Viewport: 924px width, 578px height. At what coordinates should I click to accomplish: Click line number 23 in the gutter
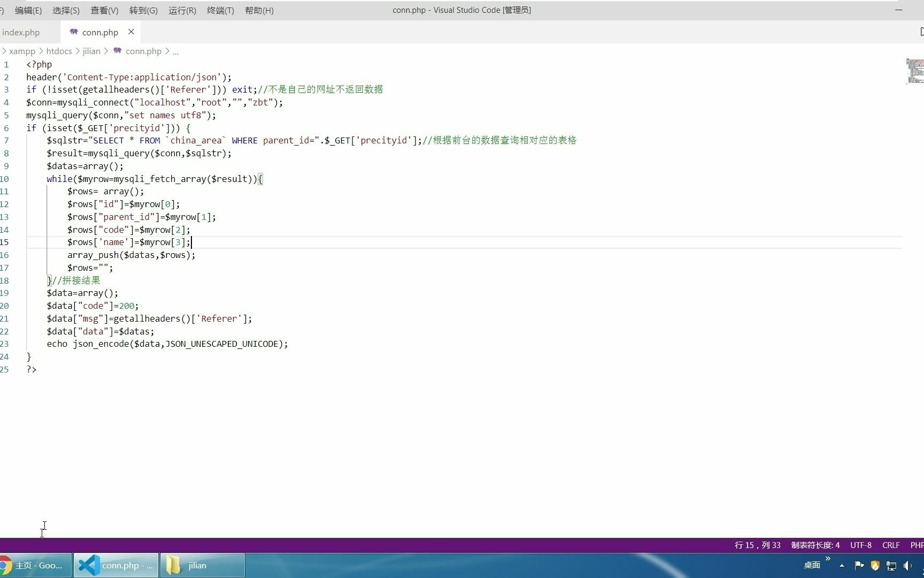[x=5, y=344]
